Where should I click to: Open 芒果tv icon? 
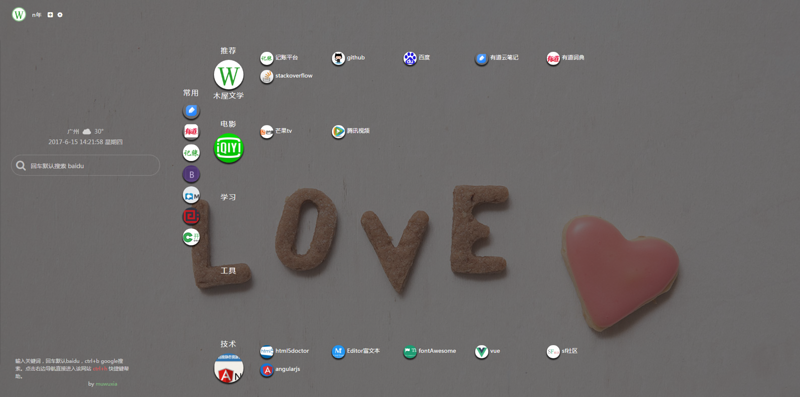(267, 132)
